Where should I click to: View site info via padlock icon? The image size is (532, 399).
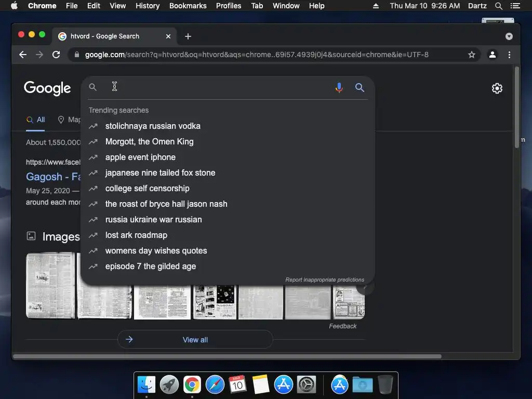77,55
